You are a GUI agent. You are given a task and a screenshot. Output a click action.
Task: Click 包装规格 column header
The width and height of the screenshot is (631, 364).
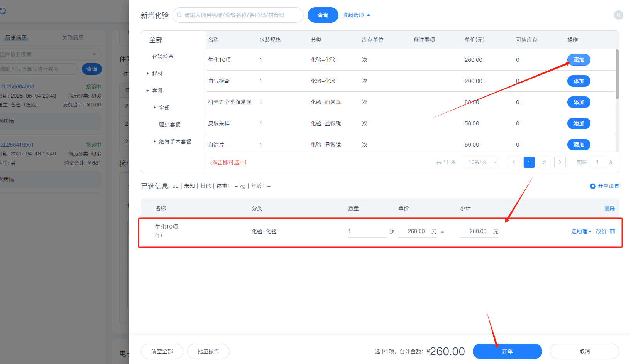click(270, 40)
